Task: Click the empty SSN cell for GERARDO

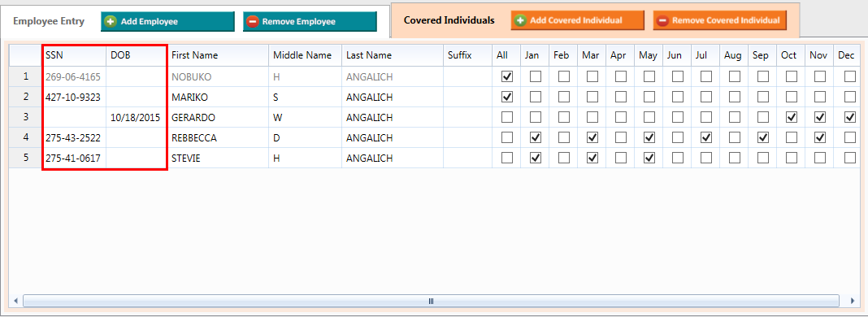Action: [74, 117]
